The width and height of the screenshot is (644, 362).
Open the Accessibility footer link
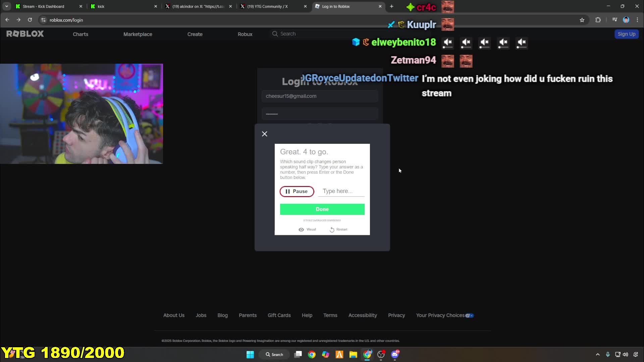(363, 315)
